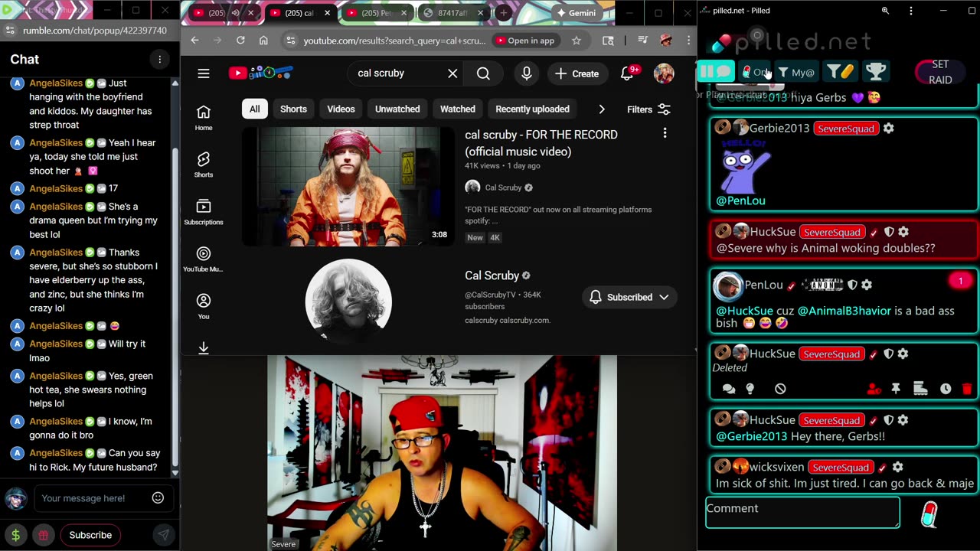Open Shorts in the YouTube sidebar
The height and width of the screenshot is (551, 980).
(x=204, y=165)
